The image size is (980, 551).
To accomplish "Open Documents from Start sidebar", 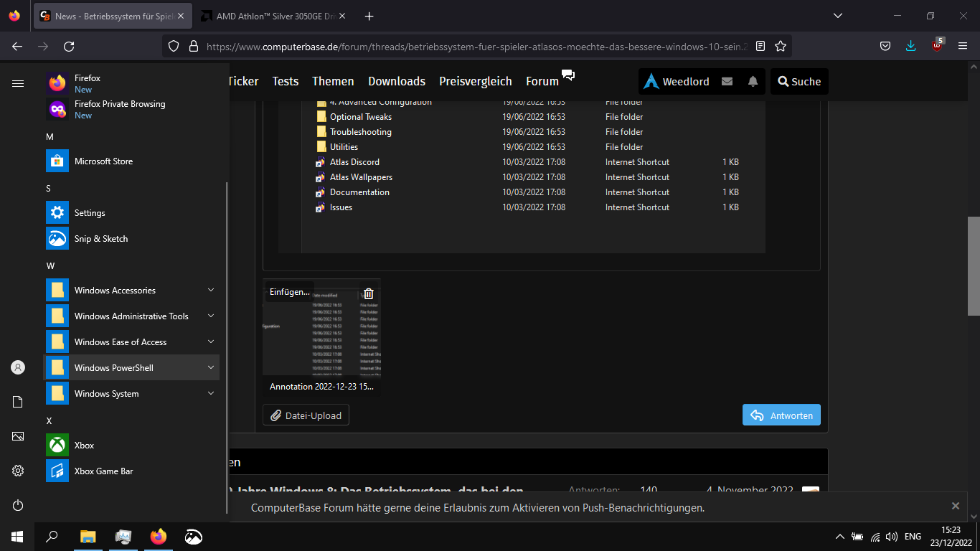I will 18,402.
